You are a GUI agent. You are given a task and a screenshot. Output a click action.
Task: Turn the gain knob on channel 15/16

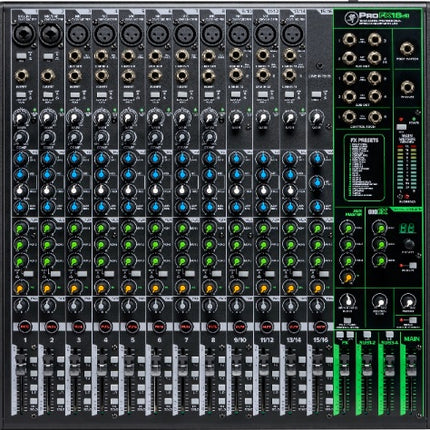[x=316, y=118]
